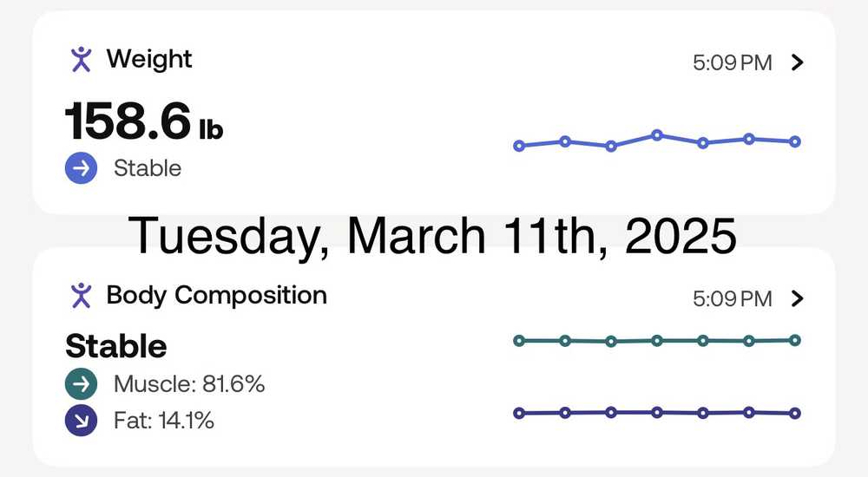Click the bold Stable body composition status
Image resolution: width=868 pixels, height=477 pixels.
[116, 346]
